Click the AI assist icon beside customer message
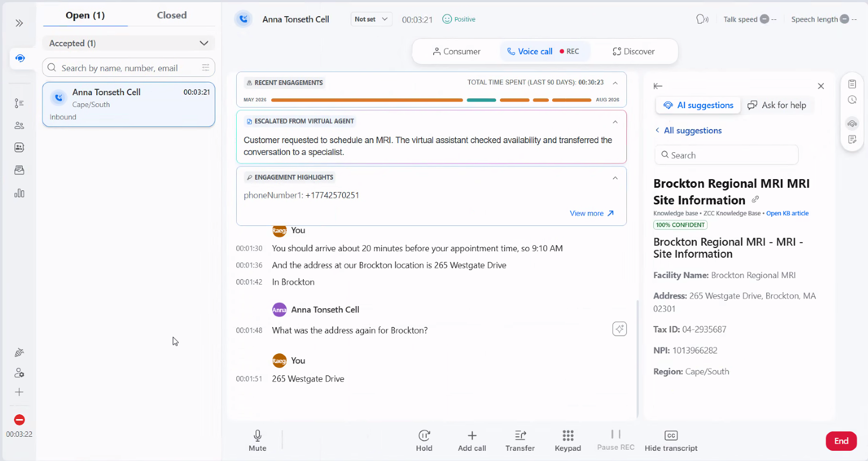Image resolution: width=868 pixels, height=461 pixels. pyautogui.click(x=619, y=329)
